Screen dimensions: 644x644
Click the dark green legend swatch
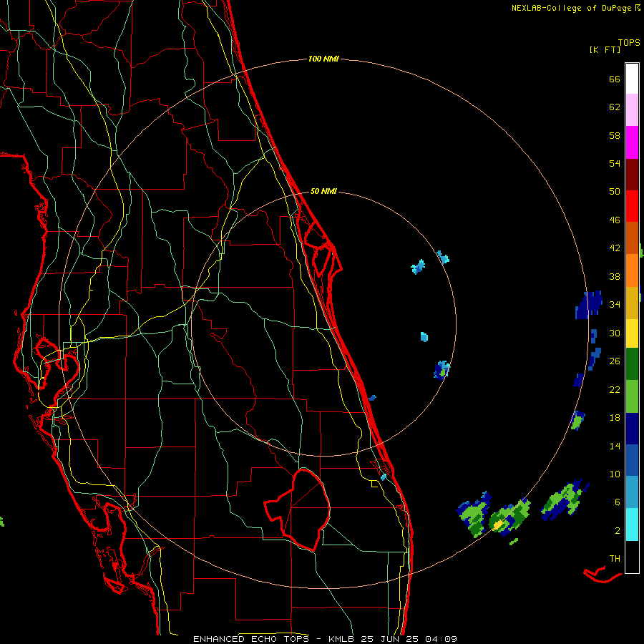click(x=632, y=364)
